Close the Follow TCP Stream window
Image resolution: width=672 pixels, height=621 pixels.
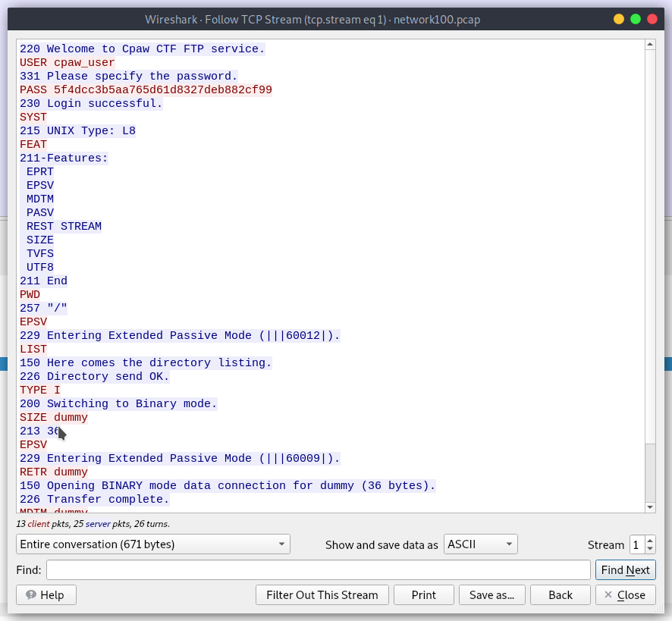(x=625, y=594)
